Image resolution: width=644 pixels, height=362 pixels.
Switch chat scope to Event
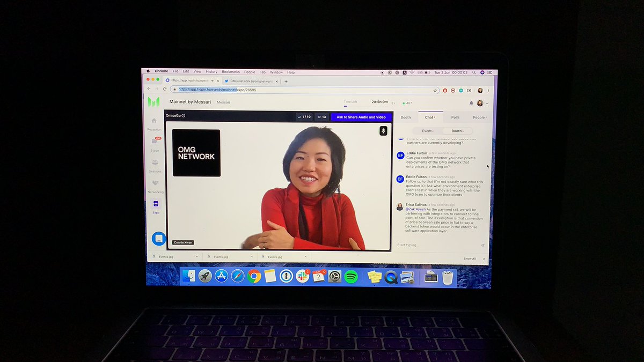(428, 130)
